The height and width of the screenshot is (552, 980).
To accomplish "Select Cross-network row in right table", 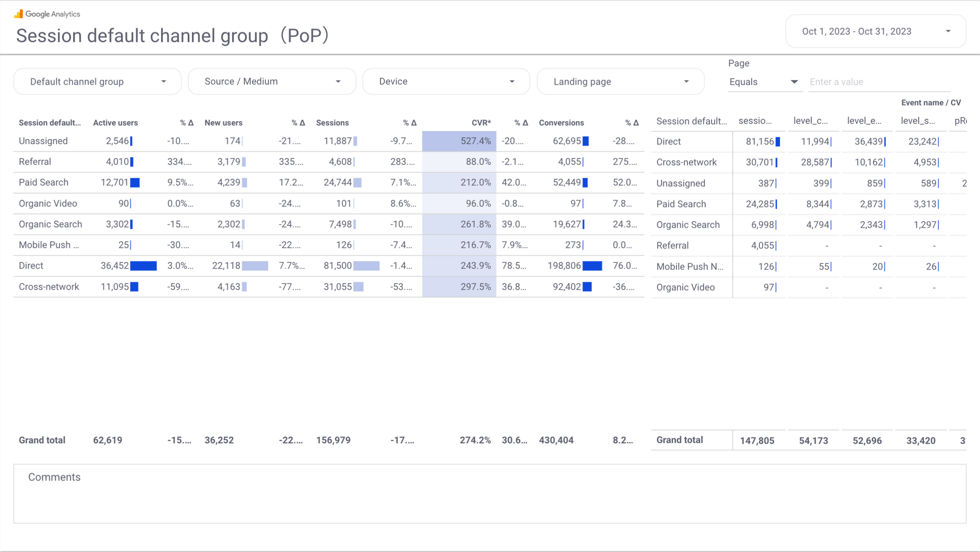I will click(686, 162).
